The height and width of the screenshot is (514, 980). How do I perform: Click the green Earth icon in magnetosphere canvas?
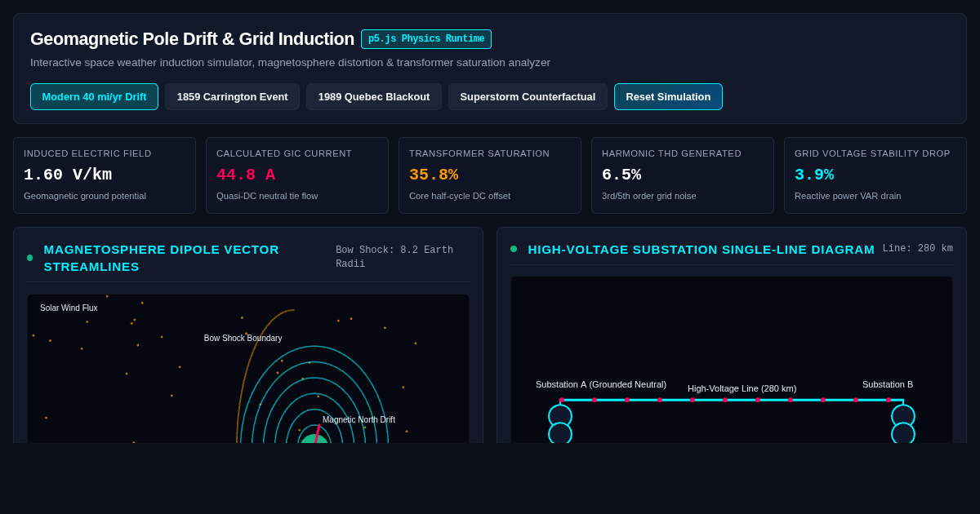[314, 438]
